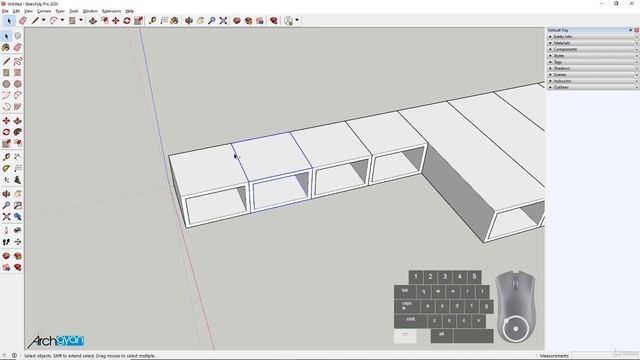Select the Protractor tool
The height and width of the screenshot is (360, 640).
(6, 169)
